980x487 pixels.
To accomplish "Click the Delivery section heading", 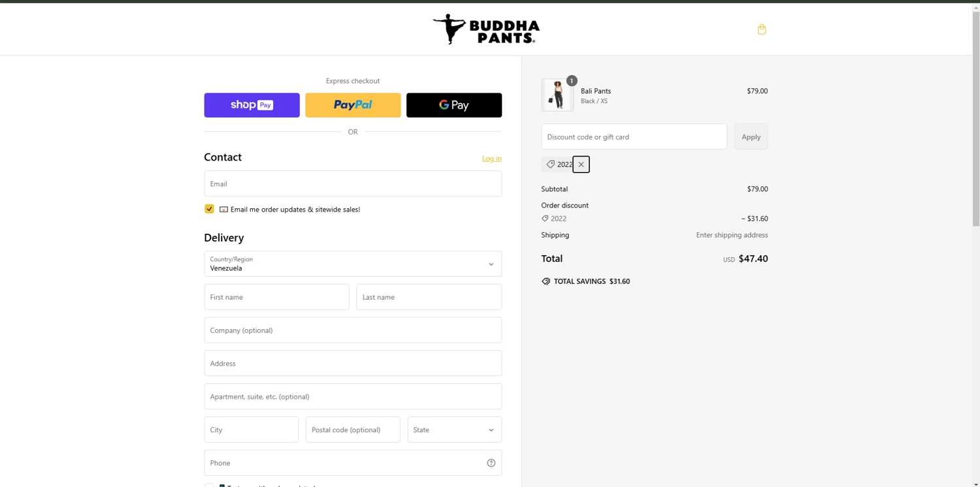I will click(223, 238).
